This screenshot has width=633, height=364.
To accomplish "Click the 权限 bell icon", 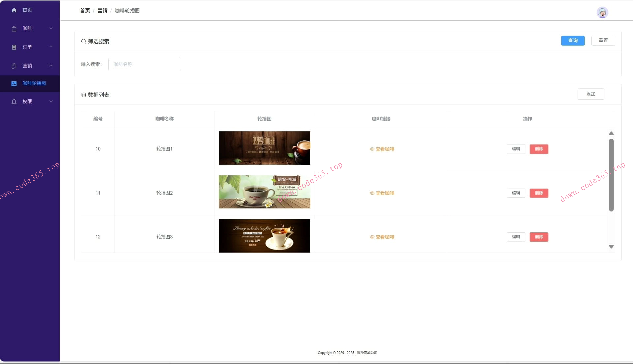I will click(x=14, y=102).
